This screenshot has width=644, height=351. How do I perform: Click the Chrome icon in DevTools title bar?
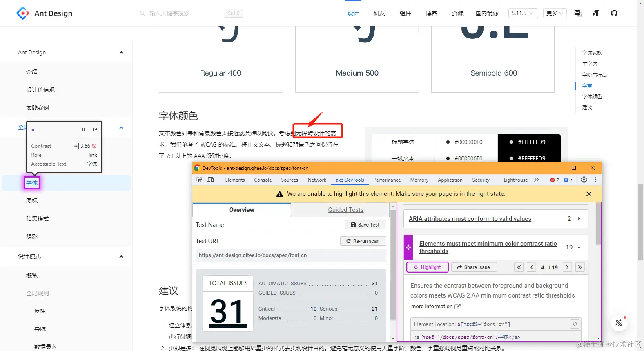pyautogui.click(x=197, y=168)
